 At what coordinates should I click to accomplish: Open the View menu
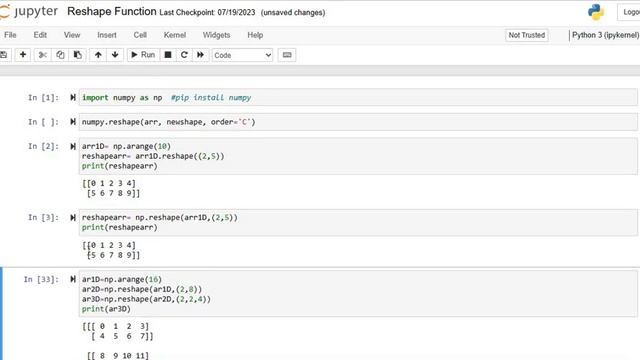pos(72,35)
